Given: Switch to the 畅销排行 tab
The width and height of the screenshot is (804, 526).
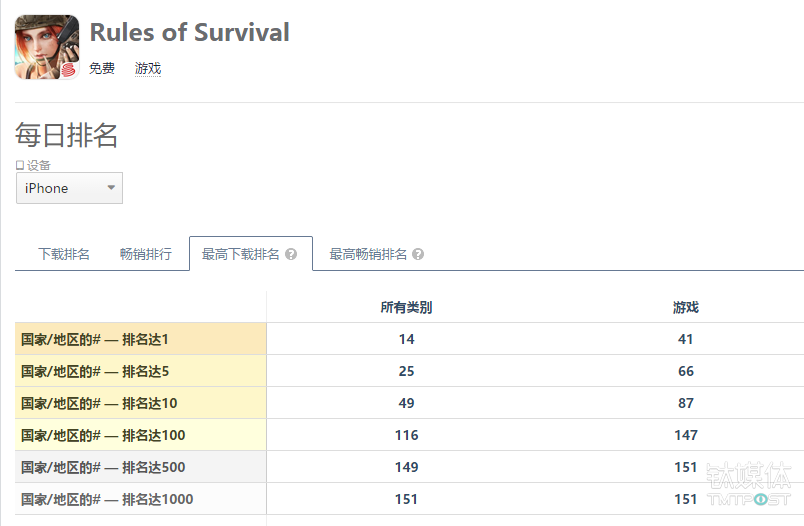Looking at the screenshot, I should (146, 254).
